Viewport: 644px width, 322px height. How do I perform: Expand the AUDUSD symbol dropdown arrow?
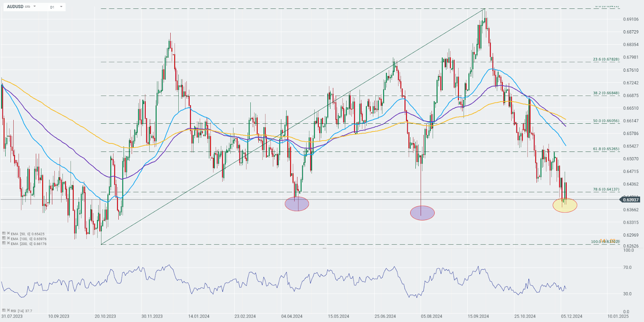[x=35, y=6]
